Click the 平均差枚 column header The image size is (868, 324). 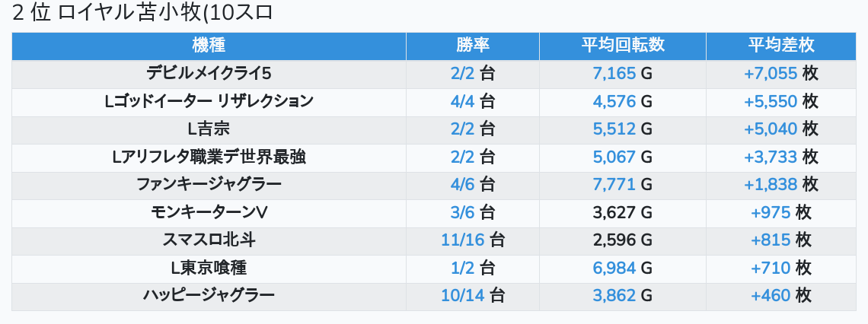(781, 46)
